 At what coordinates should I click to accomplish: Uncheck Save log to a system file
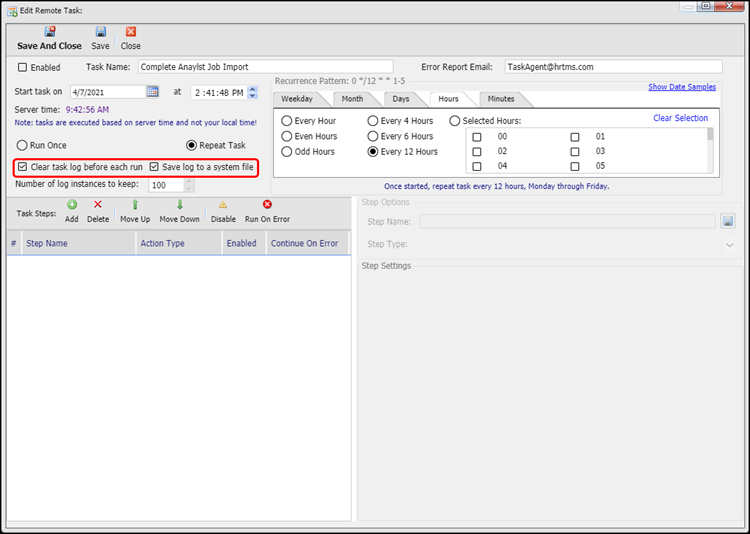(154, 167)
